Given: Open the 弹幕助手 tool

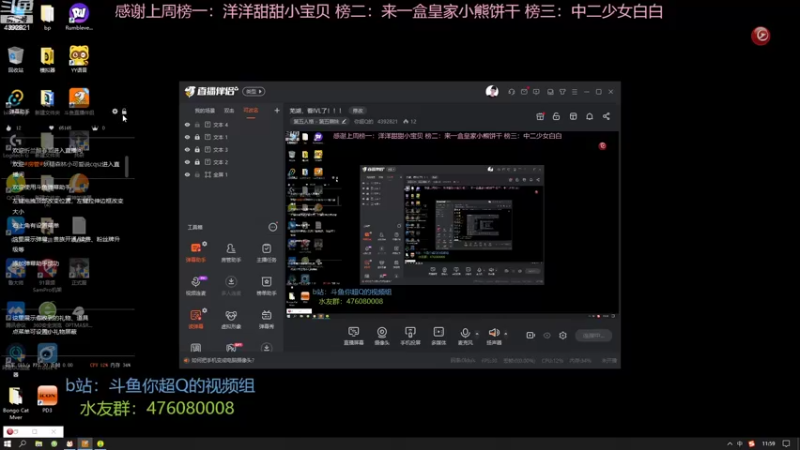Looking at the screenshot, I should pyautogui.click(x=196, y=252).
